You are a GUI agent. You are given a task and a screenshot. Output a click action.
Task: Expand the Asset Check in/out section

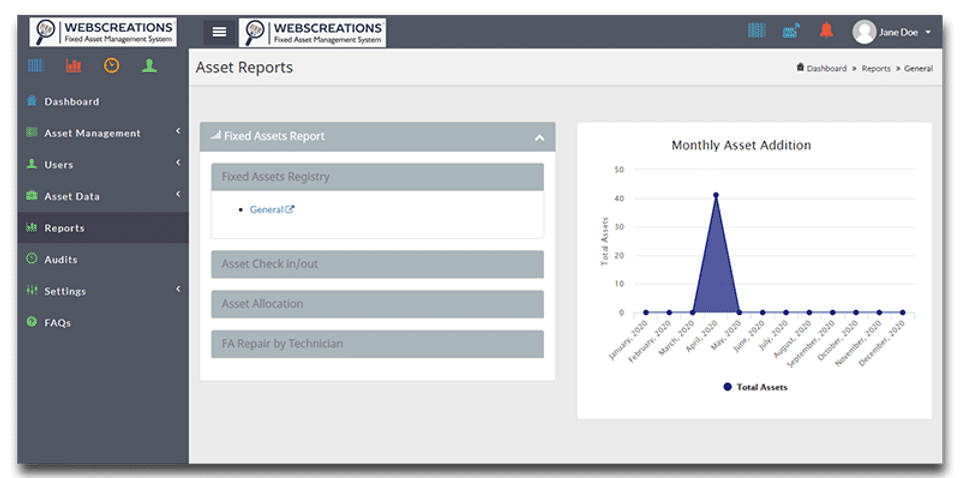click(x=377, y=264)
